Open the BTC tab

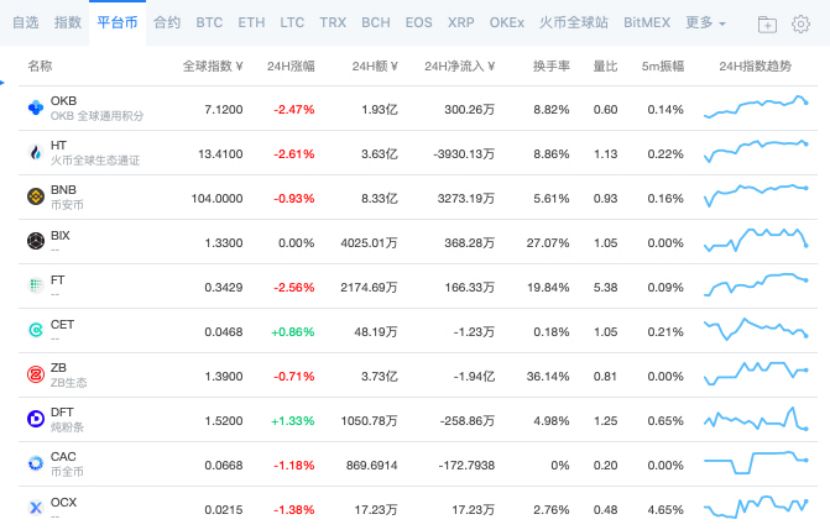coord(209,23)
